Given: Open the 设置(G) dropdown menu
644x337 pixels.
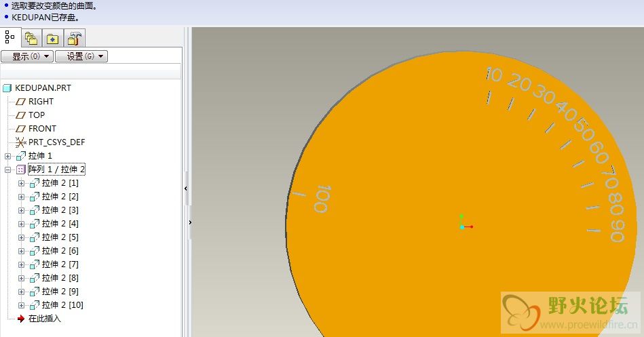Looking at the screenshot, I should [81, 56].
